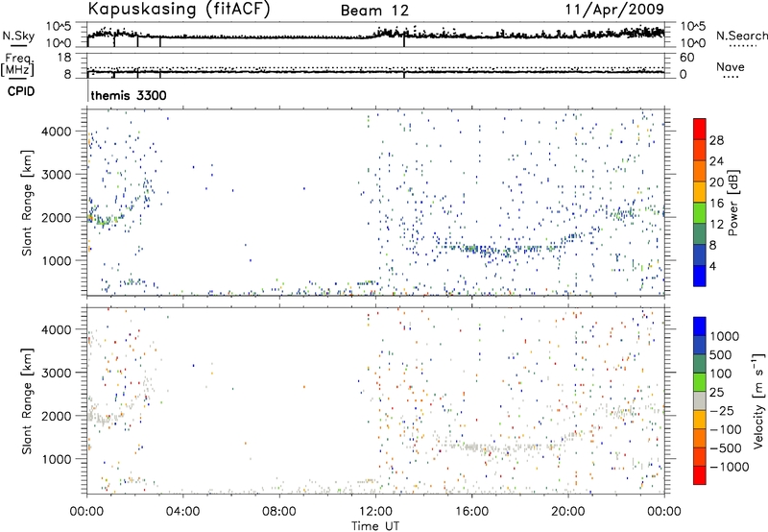
Task: Select the '3000' tick of the velocity panel
Action: [x=57, y=373]
